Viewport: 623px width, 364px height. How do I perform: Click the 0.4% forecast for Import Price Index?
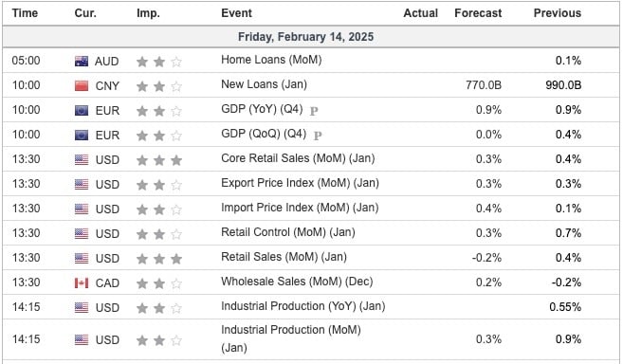pos(488,209)
